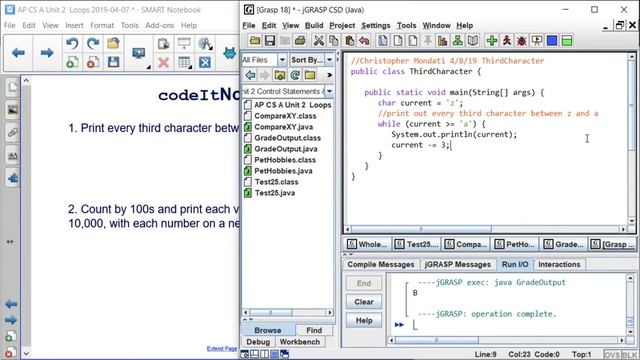This screenshot has height=360, width=640.
Task: Open documentation with the open-book icon
Action: coord(473,40)
